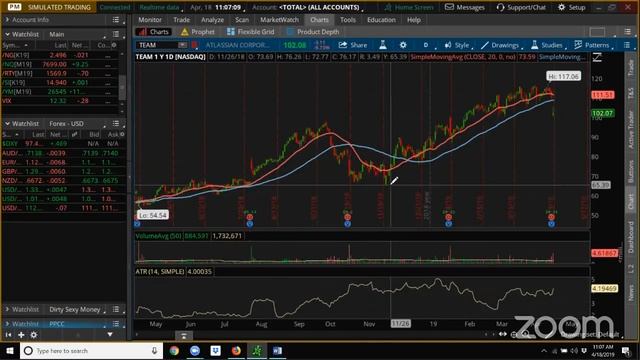Open the Main watchlist actions menu icon

click(116, 34)
